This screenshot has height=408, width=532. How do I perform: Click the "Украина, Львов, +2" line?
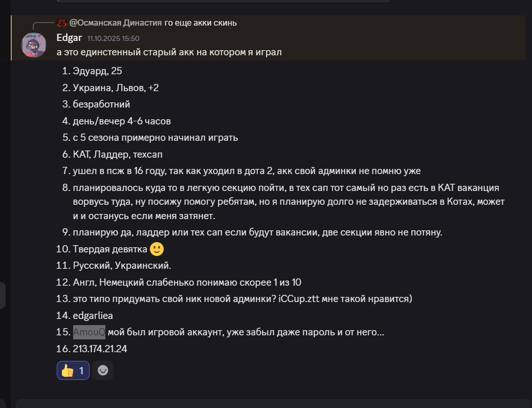116,88
